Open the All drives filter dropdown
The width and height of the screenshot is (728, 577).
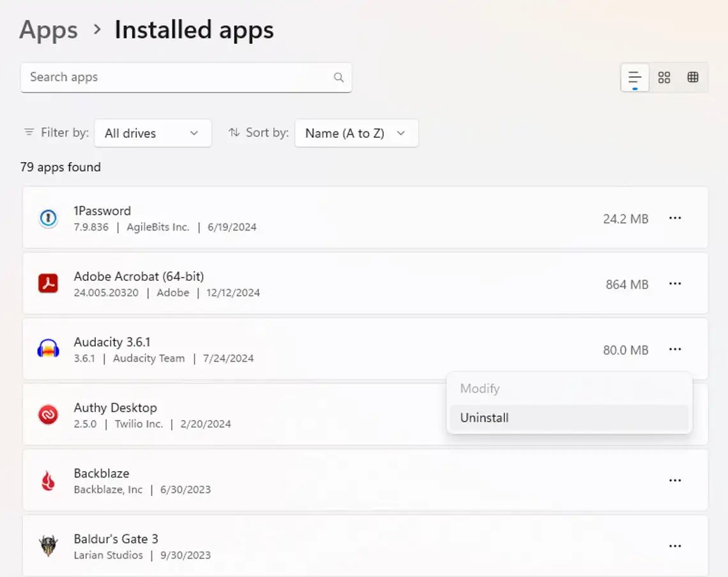tap(153, 133)
